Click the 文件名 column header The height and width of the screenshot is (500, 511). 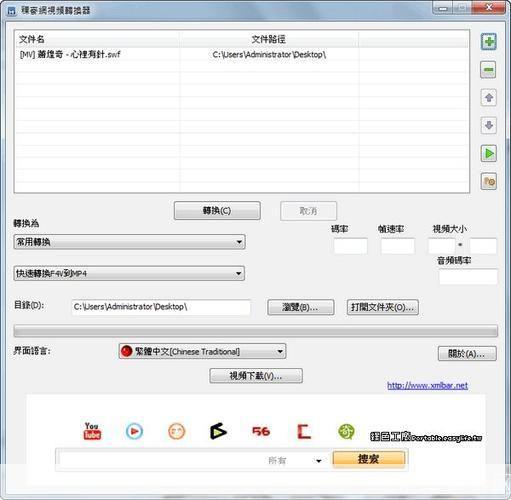point(97,39)
